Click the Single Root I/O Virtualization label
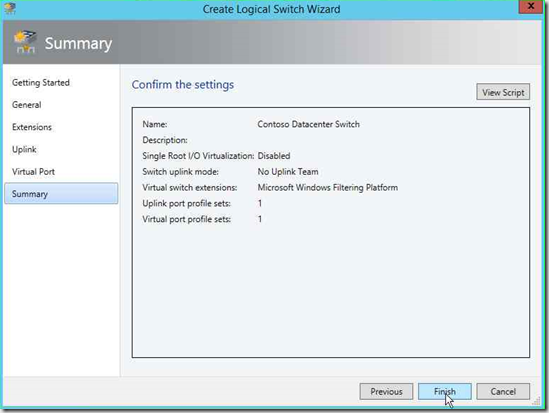Viewport: 549px width, 413px height. pos(198,156)
